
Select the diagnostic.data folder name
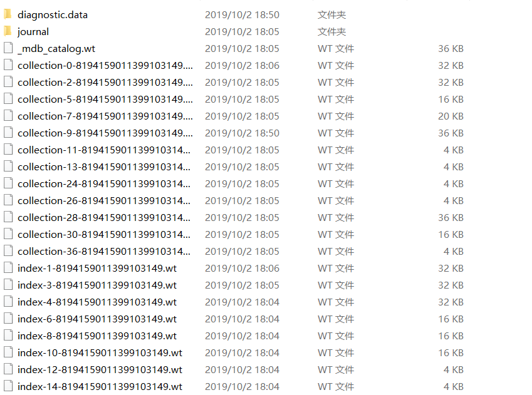pyautogui.click(x=53, y=15)
